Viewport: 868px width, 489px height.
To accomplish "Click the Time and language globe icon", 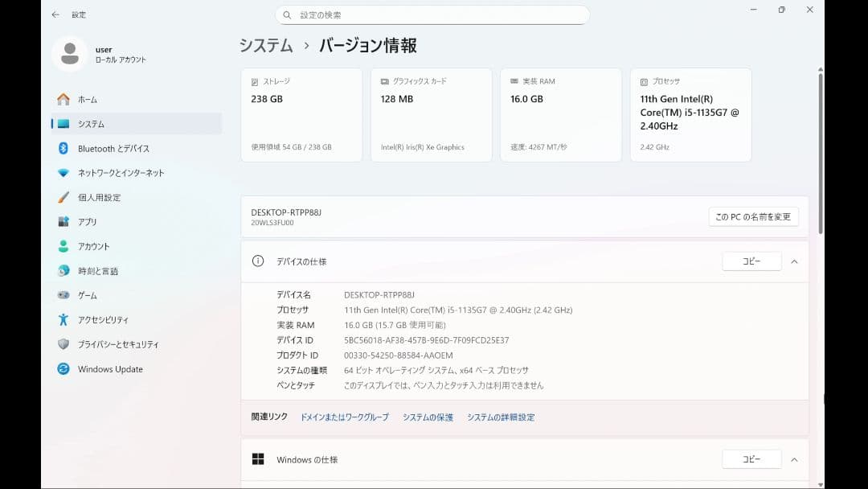I will [63, 271].
